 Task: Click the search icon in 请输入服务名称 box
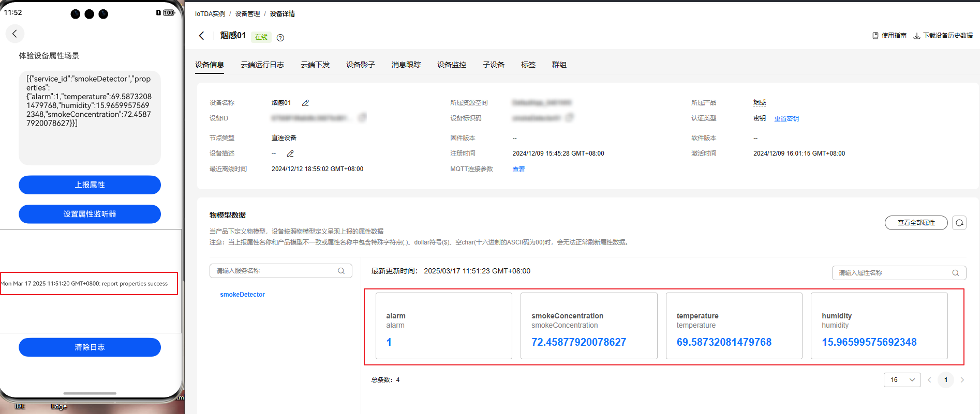coord(341,271)
